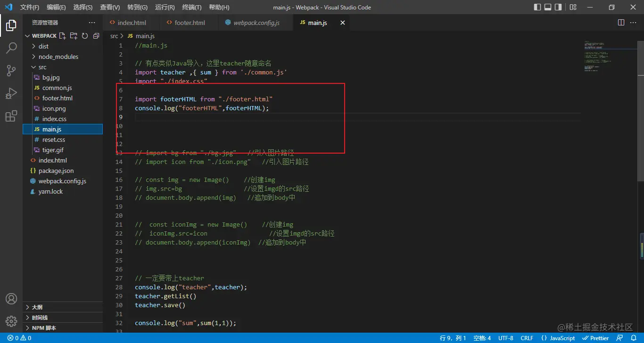The image size is (644, 343).
Task: Collapse the src folder
Action: 63,67
